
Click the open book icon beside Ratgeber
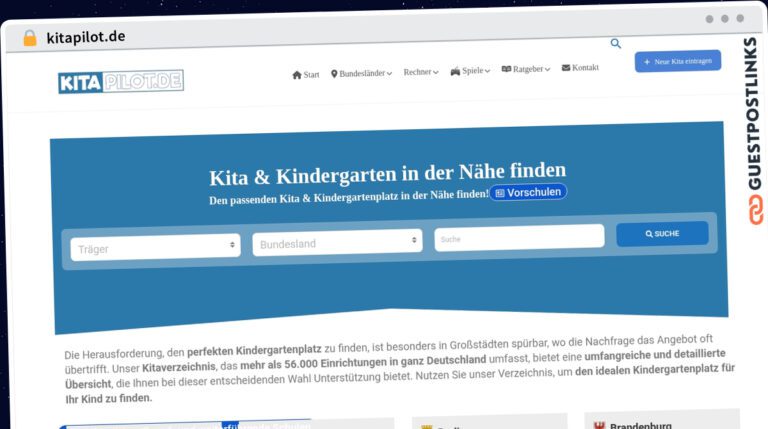tap(506, 69)
